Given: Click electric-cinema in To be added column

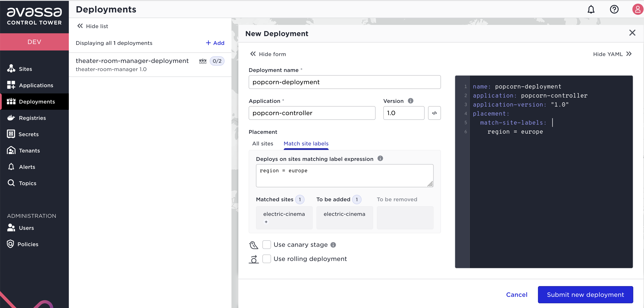Looking at the screenshot, I should point(344,214).
